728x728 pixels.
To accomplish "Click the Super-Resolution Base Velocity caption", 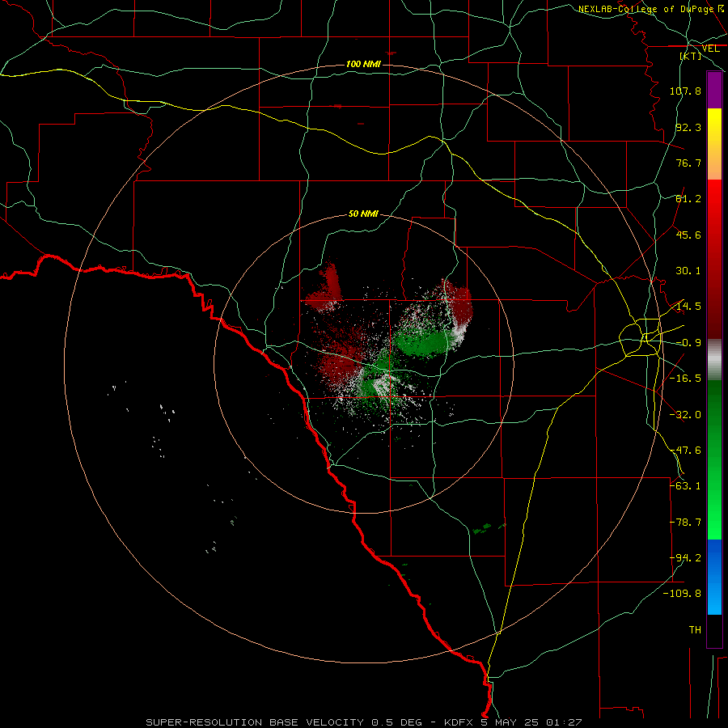I will [x=363, y=722].
